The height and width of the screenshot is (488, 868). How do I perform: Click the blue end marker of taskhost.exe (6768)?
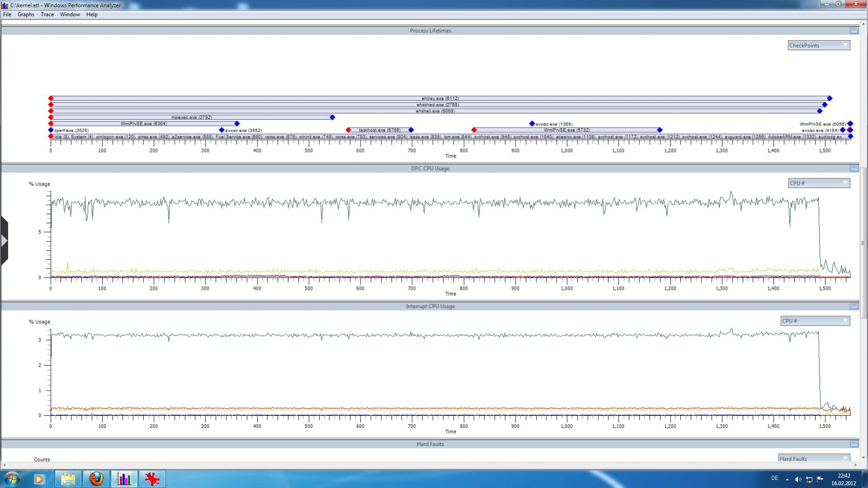point(411,130)
